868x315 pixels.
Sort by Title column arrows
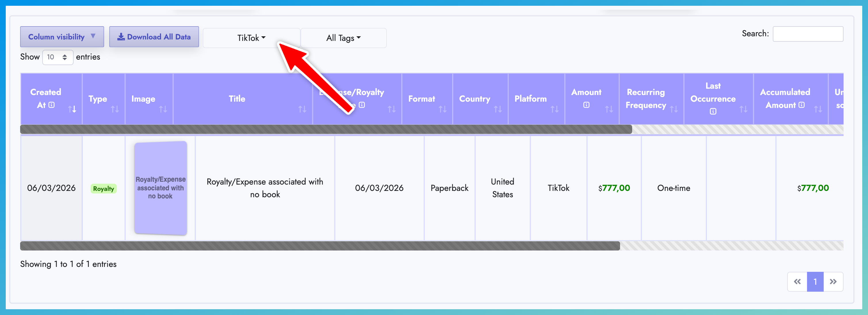tap(302, 109)
